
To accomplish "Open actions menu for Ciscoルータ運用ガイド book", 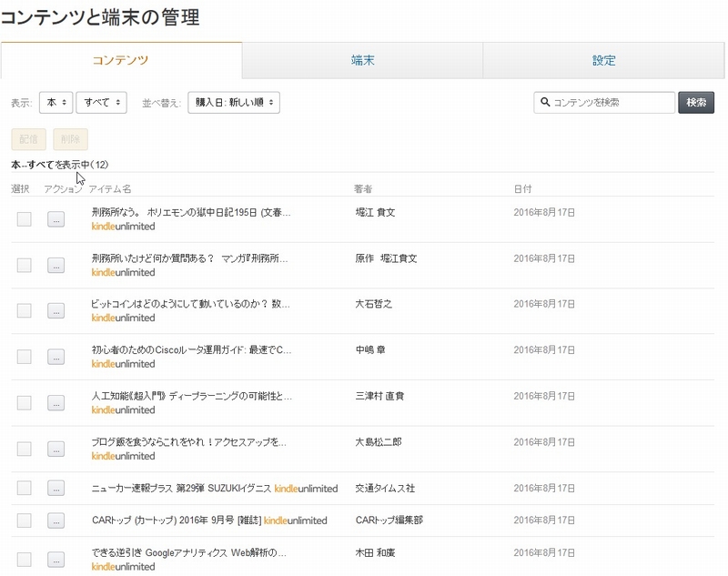I will [x=56, y=357].
